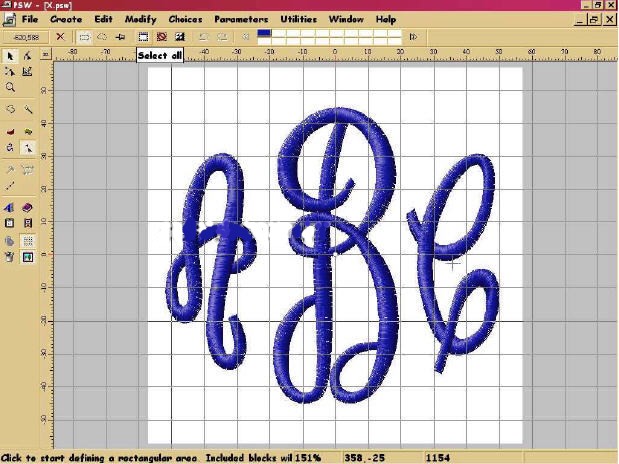
Task: Open the File menu
Action: pos(31,19)
